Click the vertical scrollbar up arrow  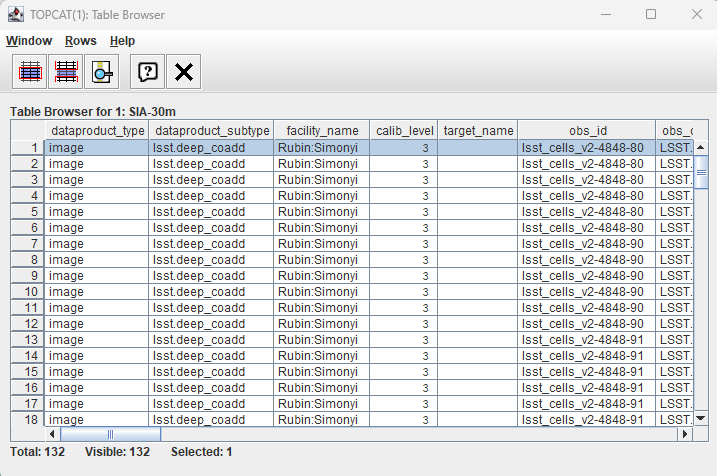pos(701,147)
